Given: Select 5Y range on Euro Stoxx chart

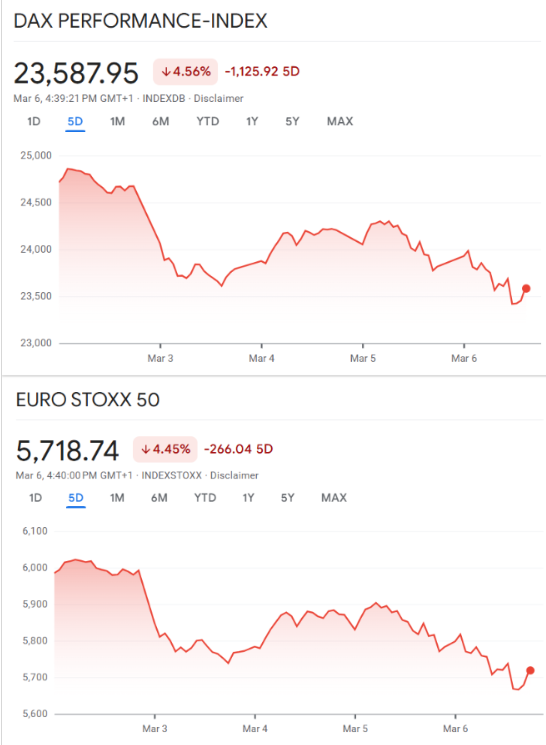Looking at the screenshot, I should tap(287, 498).
